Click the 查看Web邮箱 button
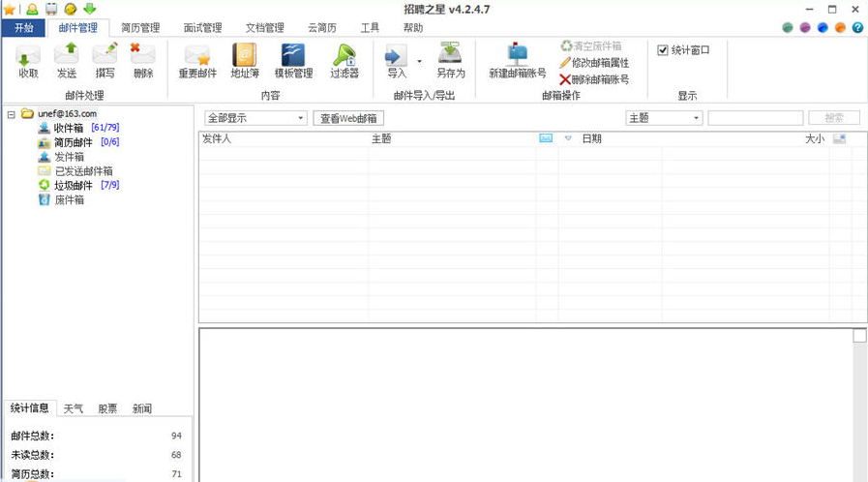Screen dimensions: 868x482 coord(348,118)
